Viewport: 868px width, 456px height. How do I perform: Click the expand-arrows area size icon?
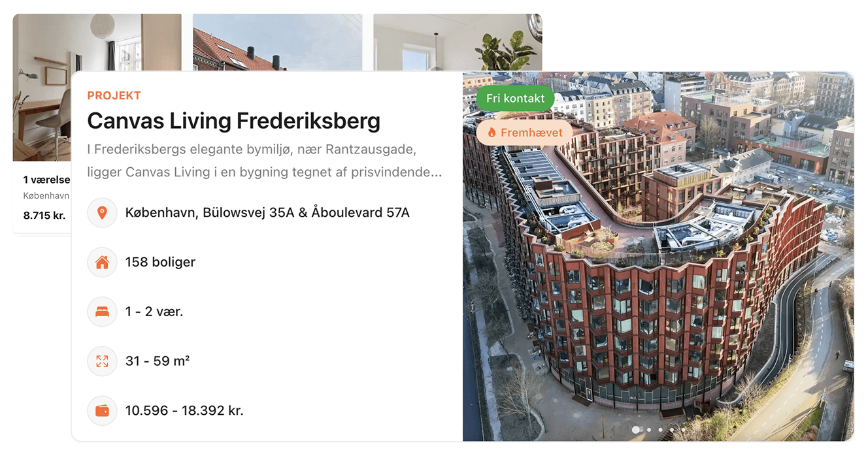(x=102, y=361)
